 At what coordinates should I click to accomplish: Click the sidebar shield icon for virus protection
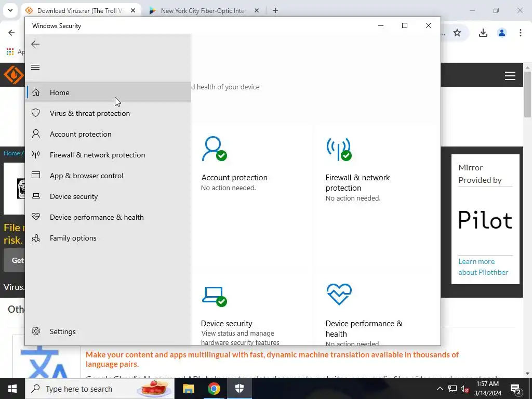(36, 113)
